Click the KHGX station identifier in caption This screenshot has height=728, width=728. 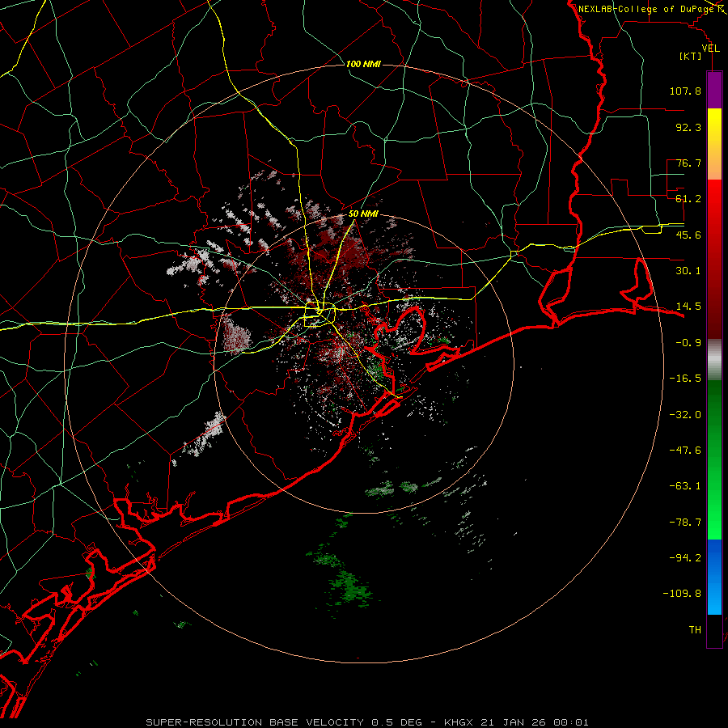[x=460, y=722]
